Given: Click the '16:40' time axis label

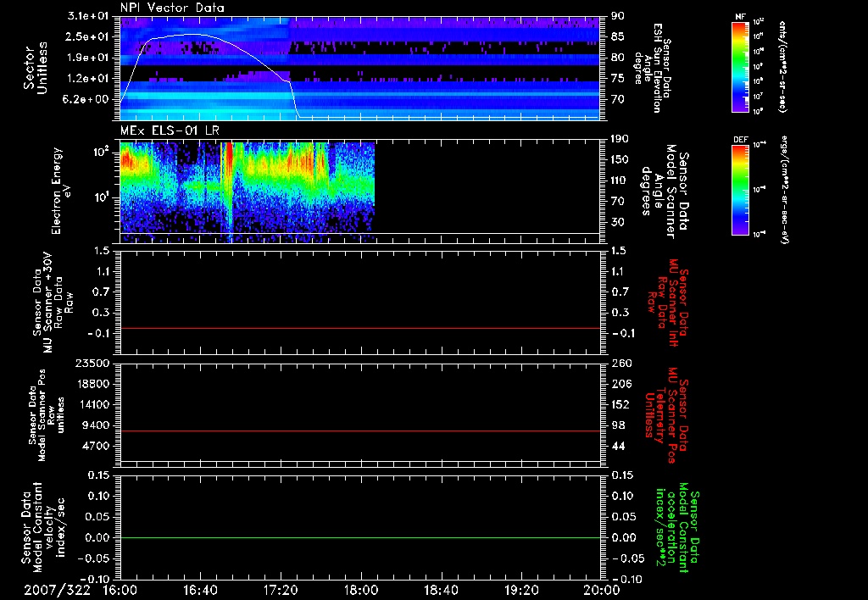Looking at the screenshot, I should click(200, 590).
